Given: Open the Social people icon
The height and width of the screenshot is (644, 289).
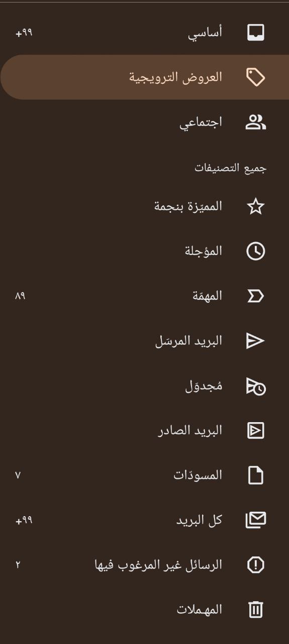Looking at the screenshot, I should (x=255, y=122).
